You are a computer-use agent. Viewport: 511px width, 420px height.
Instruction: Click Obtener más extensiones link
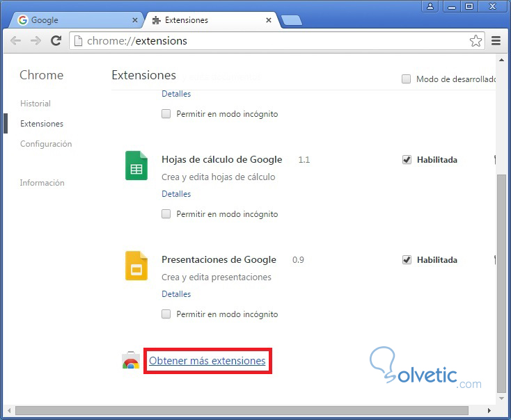tap(207, 361)
